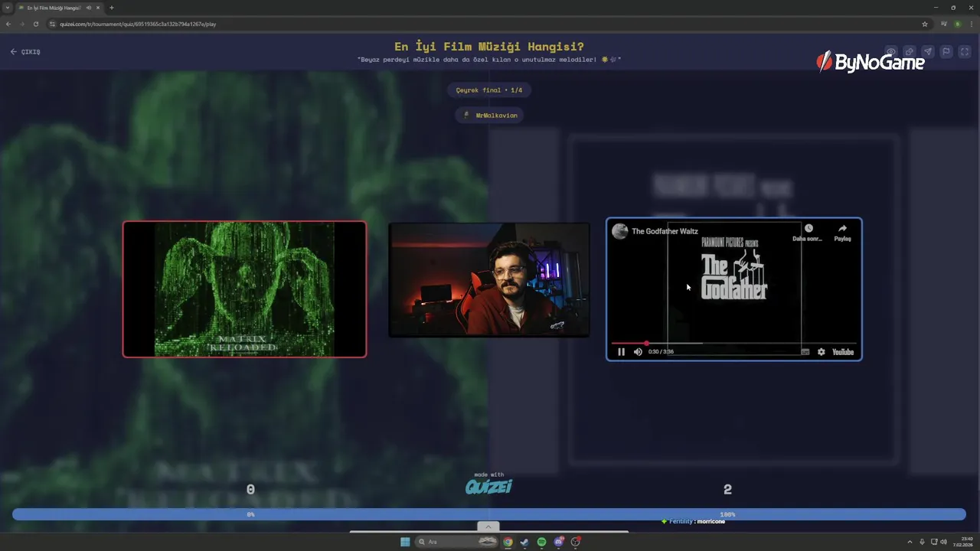Select the Matrix Reloaded video card
This screenshot has height=551, width=980.
pyautogui.click(x=244, y=289)
